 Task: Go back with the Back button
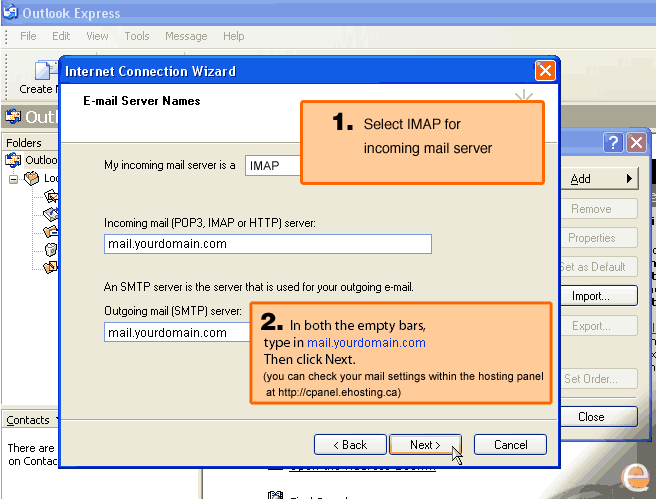pyautogui.click(x=350, y=445)
